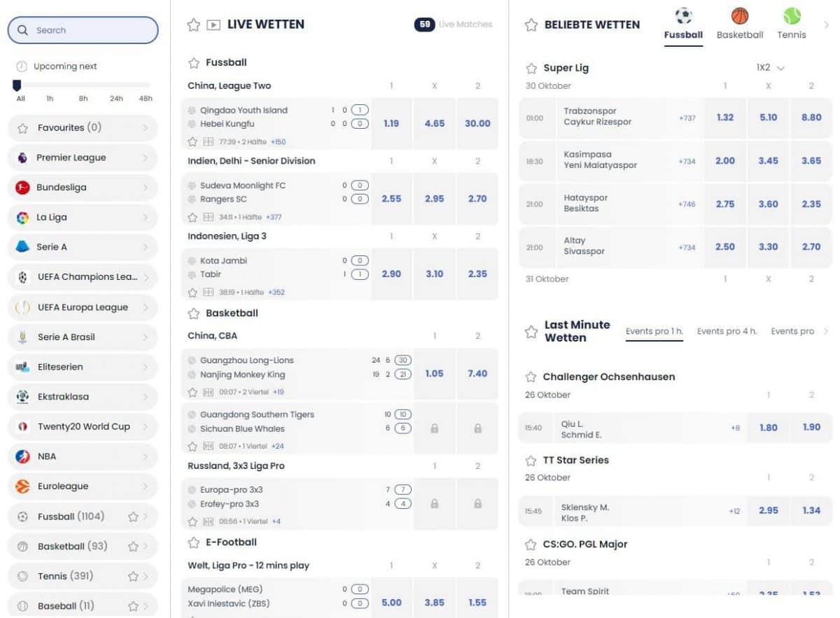Select the NBA icon in sidebar
The width and height of the screenshot is (840, 618).
coord(22,456)
